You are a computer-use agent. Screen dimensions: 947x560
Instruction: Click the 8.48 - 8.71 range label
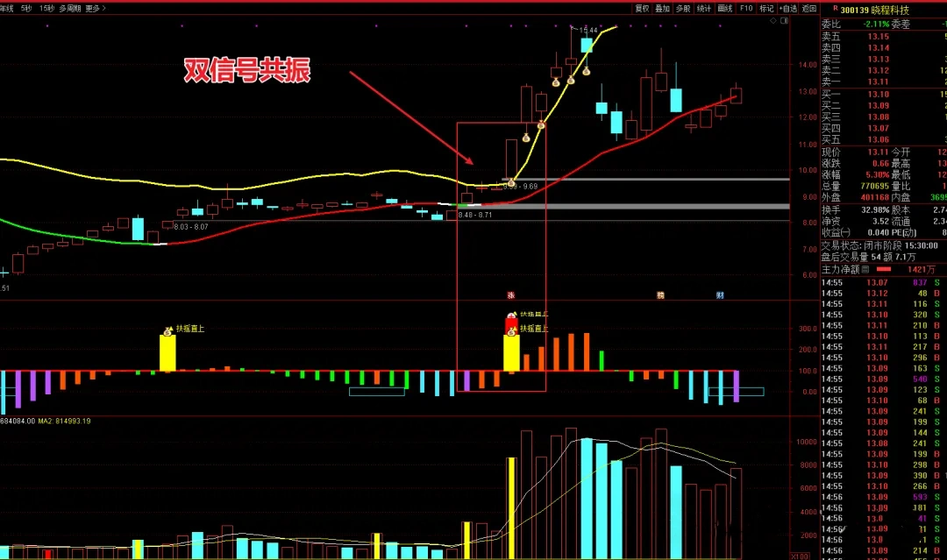click(475, 215)
